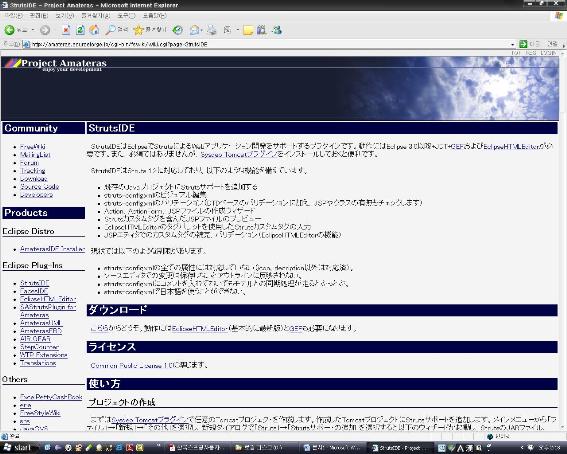Viewport: 567px width, 454px height.
Task: Open the StrutsIDE plug-in link
Action: pyautogui.click(x=34, y=283)
